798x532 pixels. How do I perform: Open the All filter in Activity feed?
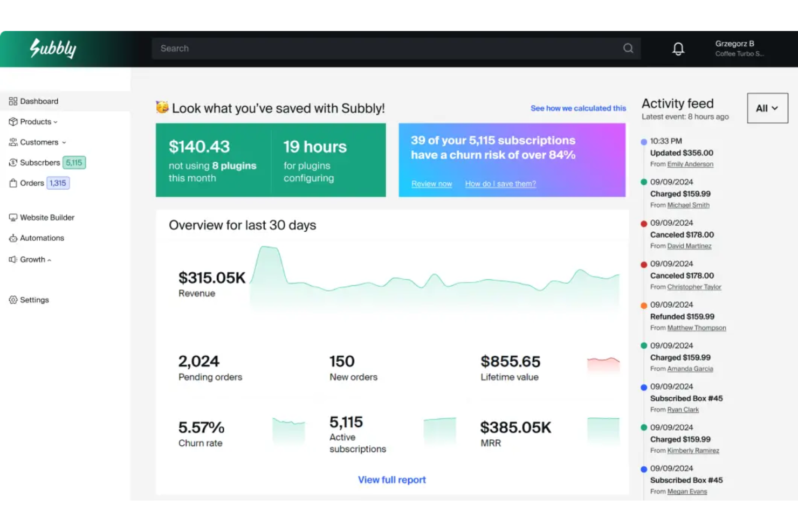point(767,108)
